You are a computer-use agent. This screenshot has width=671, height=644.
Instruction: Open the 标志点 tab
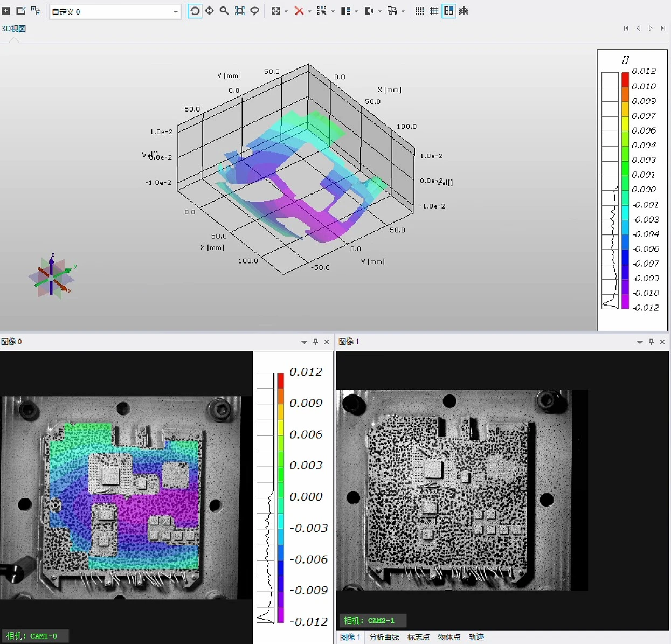pyautogui.click(x=418, y=637)
